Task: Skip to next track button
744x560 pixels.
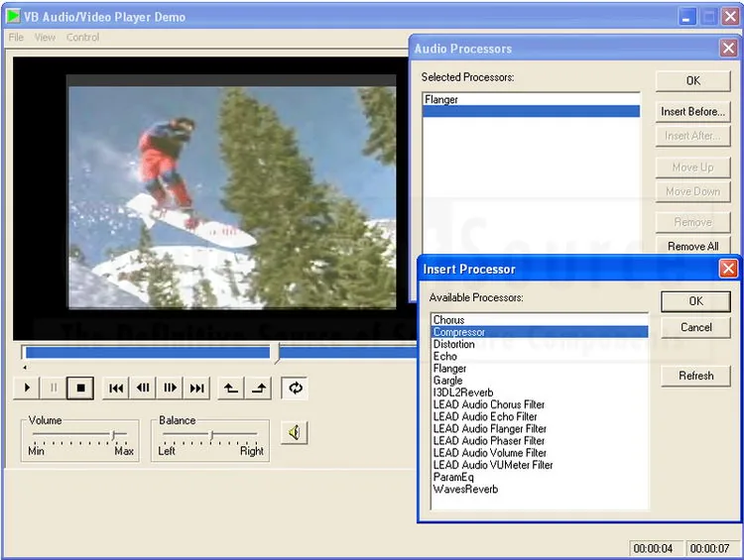Action: click(x=197, y=388)
